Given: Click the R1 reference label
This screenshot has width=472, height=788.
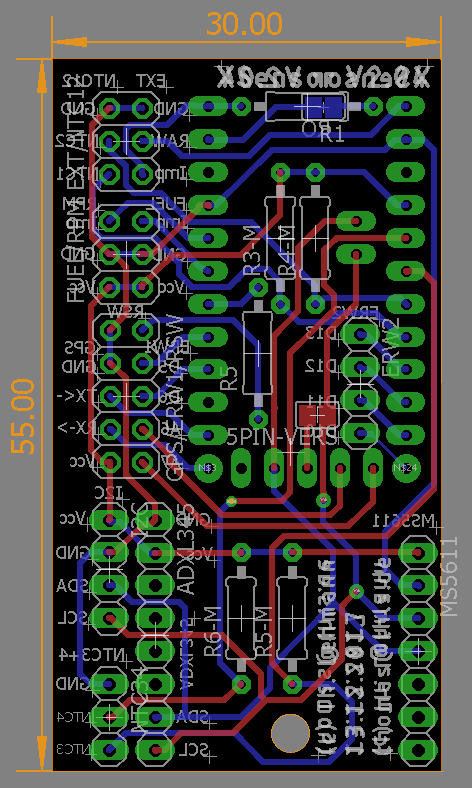Looking at the screenshot, I should 333,134.
